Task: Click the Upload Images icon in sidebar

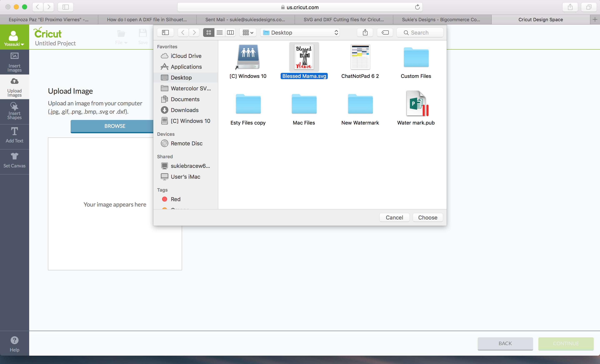Action: tap(14, 86)
